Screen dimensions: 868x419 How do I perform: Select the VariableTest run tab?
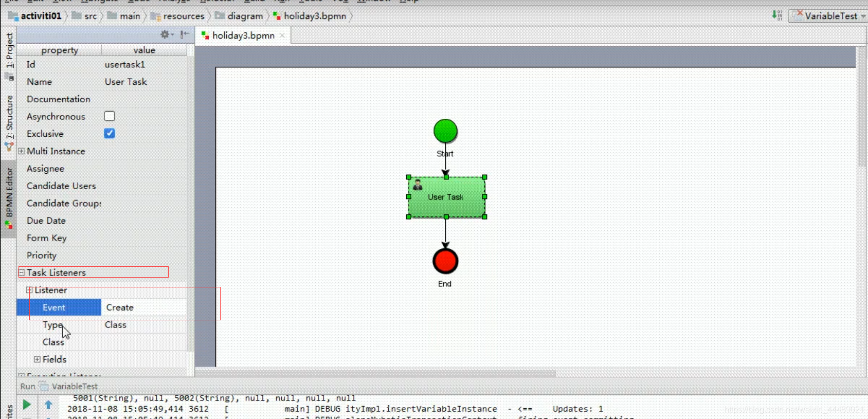pos(69,386)
